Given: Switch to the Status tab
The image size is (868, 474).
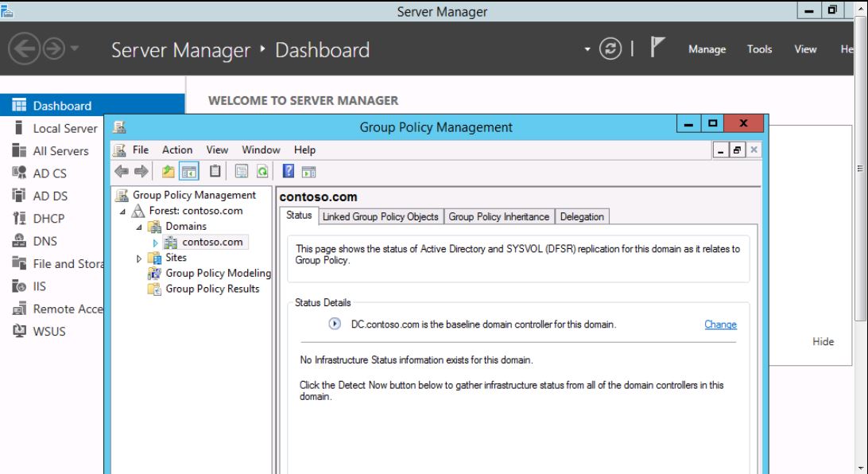Looking at the screenshot, I should click(x=299, y=216).
